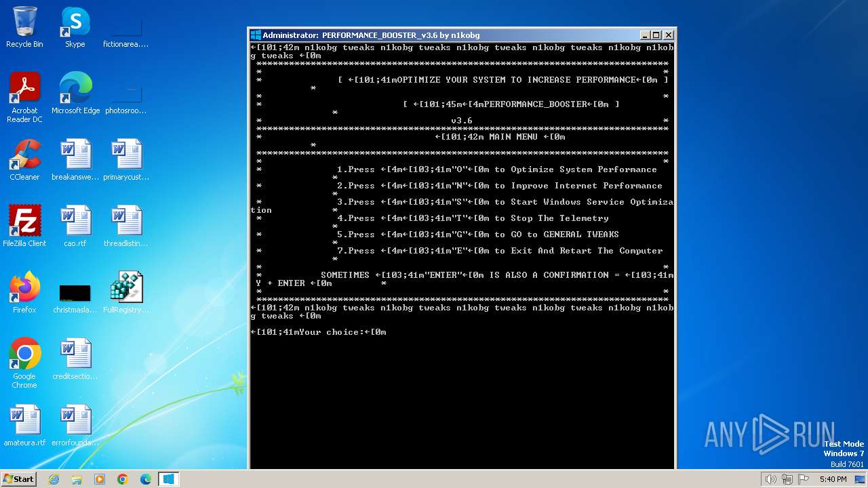This screenshot has height=488, width=868.
Task: Launch Skype from the desktop
Action: pos(75,27)
